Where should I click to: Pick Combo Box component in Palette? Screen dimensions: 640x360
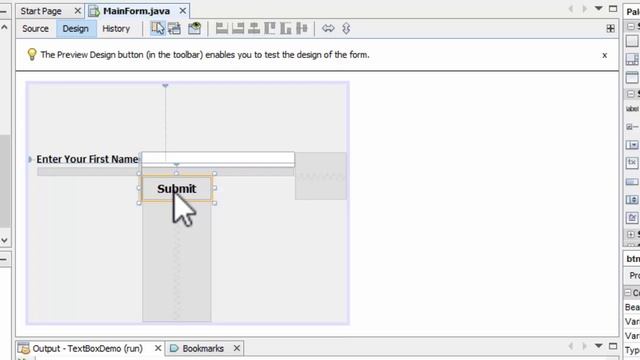(632, 145)
